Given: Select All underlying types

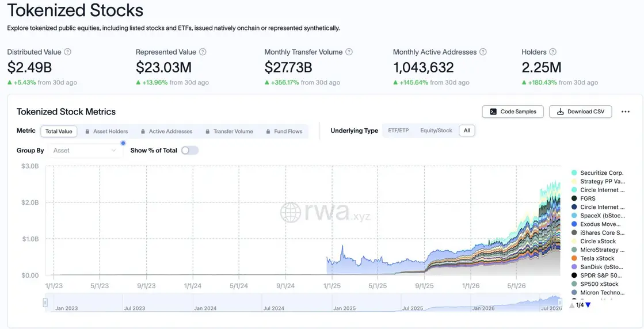Looking at the screenshot, I should (x=467, y=131).
